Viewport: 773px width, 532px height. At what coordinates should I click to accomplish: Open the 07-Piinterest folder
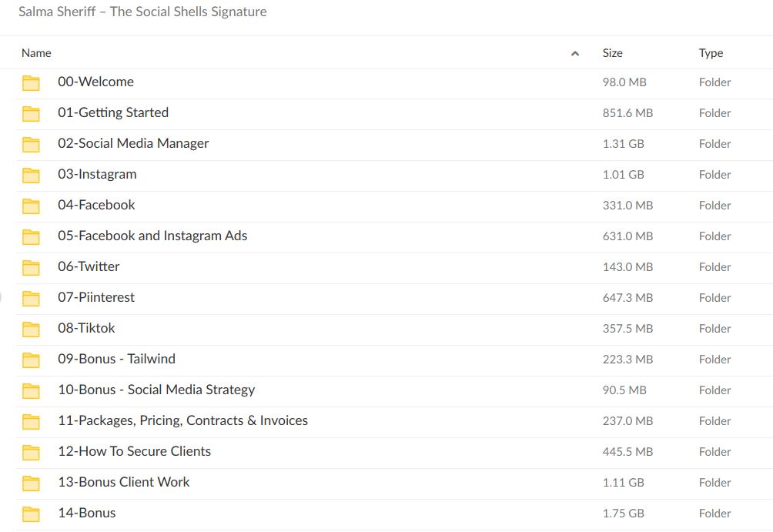tap(96, 298)
